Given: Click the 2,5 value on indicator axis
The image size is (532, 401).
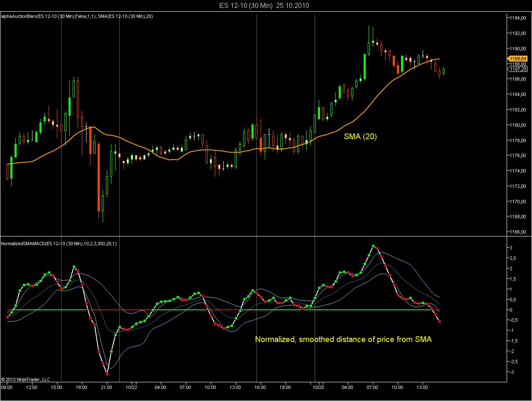Looking at the screenshot, I should click(x=513, y=258).
